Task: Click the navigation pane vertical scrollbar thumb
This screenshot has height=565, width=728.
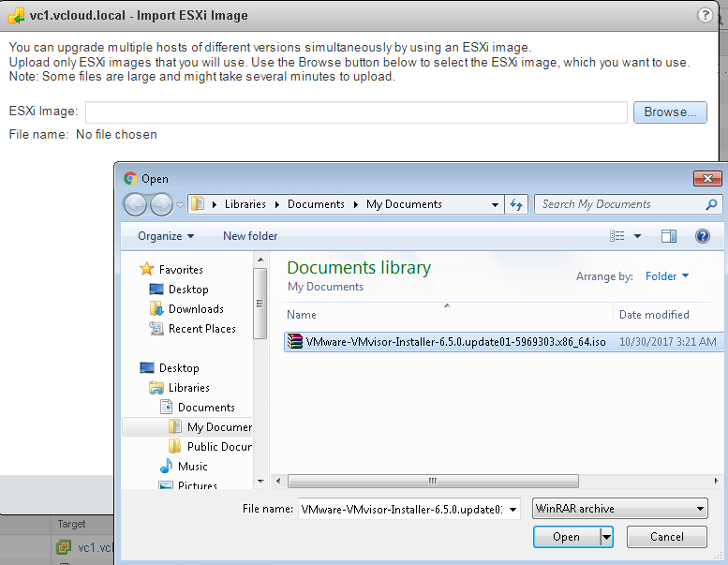Action: point(260,304)
